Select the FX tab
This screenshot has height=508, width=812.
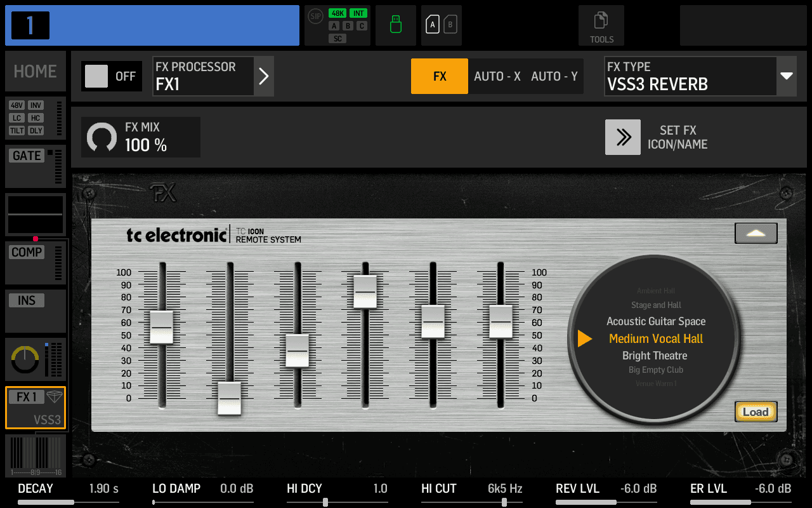tap(440, 76)
